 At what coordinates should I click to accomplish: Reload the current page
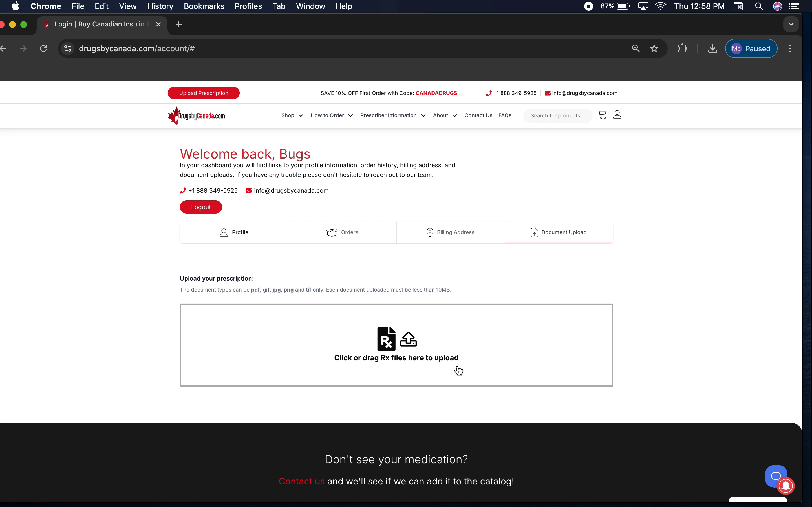point(43,49)
